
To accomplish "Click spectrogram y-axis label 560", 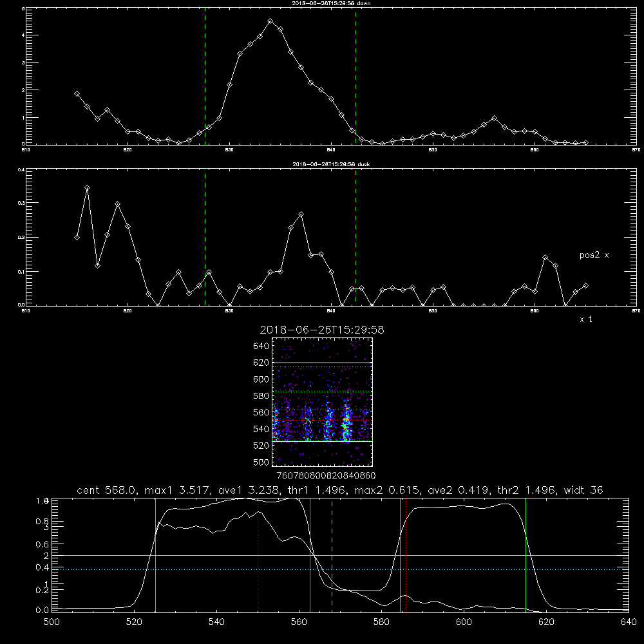I will (x=261, y=412).
